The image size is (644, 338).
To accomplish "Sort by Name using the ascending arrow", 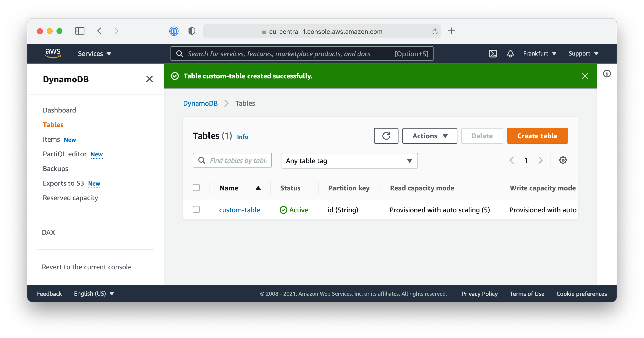I will (258, 188).
